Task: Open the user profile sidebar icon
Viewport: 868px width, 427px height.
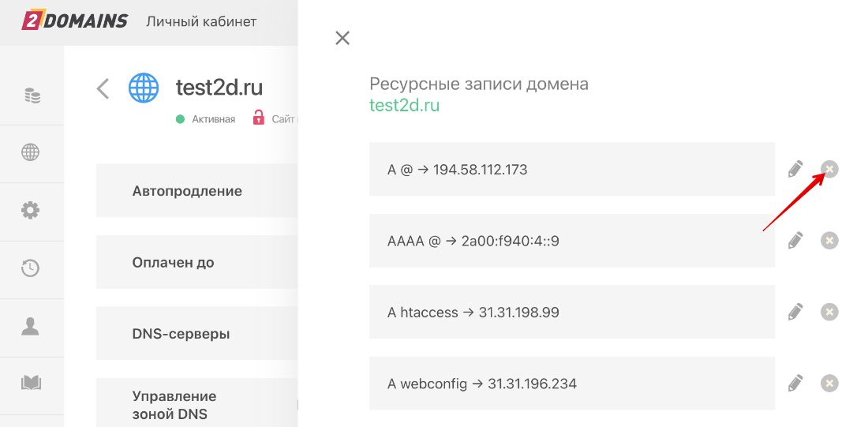Action: (x=31, y=326)
